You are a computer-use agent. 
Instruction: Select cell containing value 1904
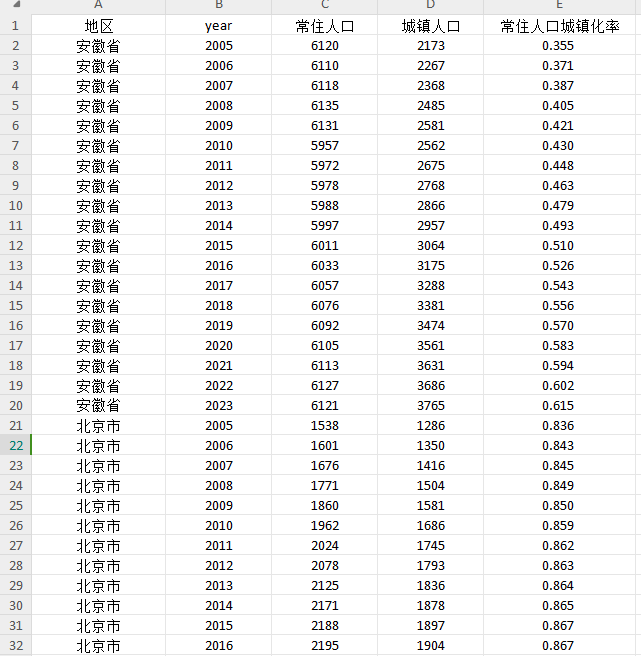(430, 646)
